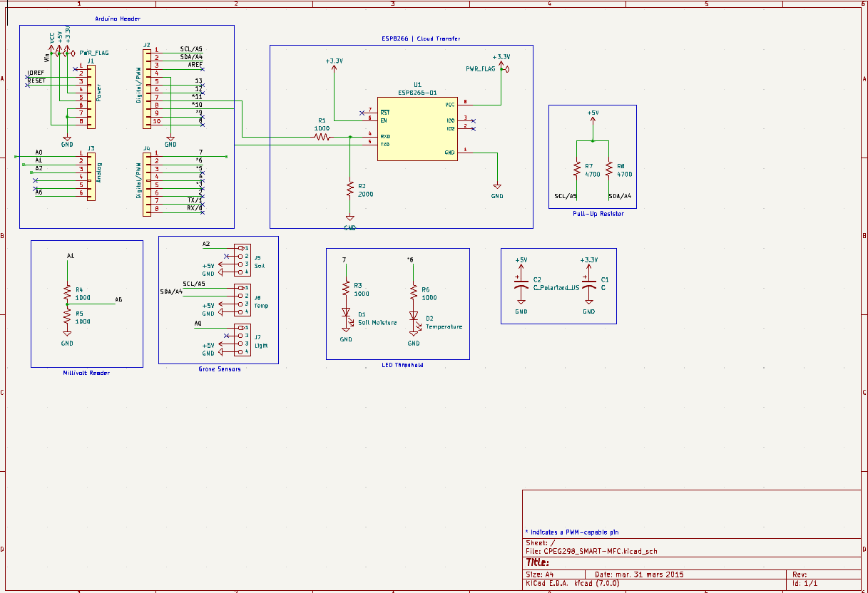Click the 'Id: 1/1' field
The image size is (868, 593).
coord(805,583)
